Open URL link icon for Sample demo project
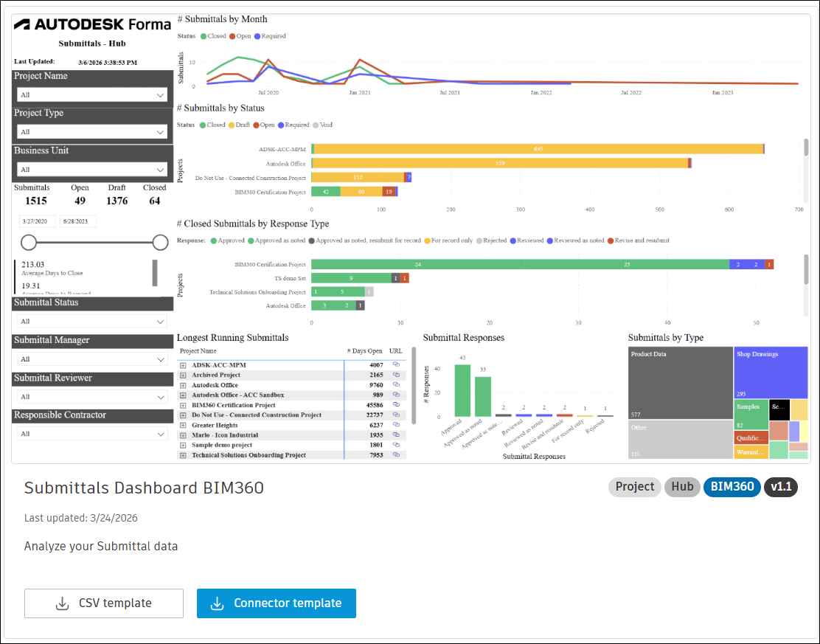 (x=396, y=445)
